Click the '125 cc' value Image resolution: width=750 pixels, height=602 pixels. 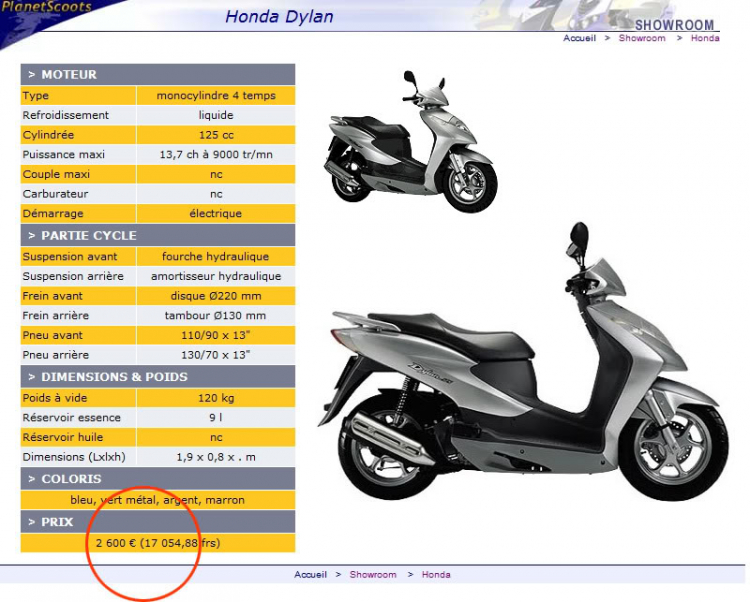click(216, 135)
